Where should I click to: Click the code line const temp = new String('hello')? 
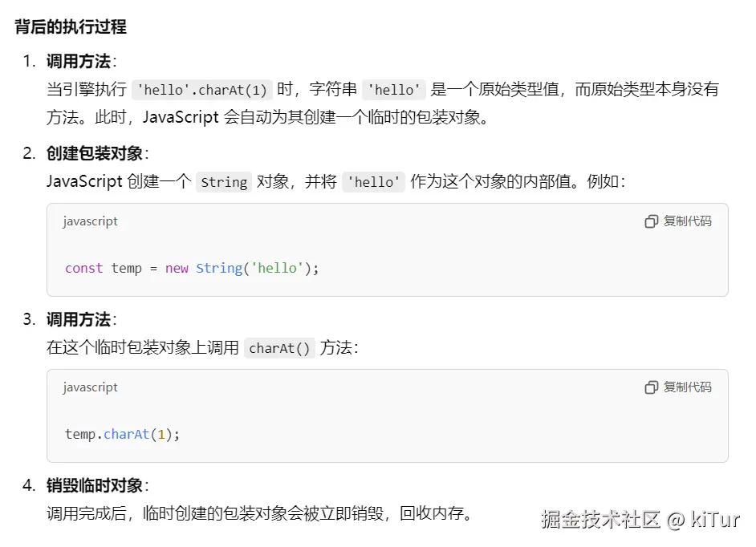(192, 268)
